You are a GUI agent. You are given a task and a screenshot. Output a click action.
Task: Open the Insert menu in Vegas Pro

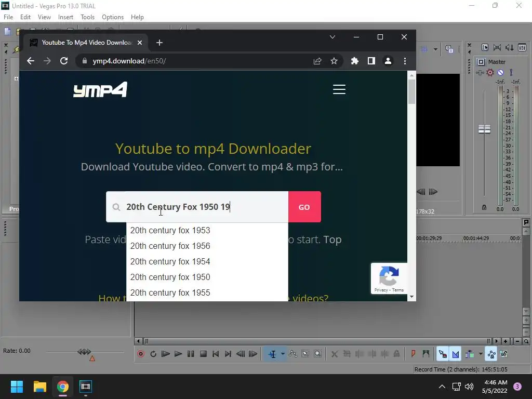65,17
